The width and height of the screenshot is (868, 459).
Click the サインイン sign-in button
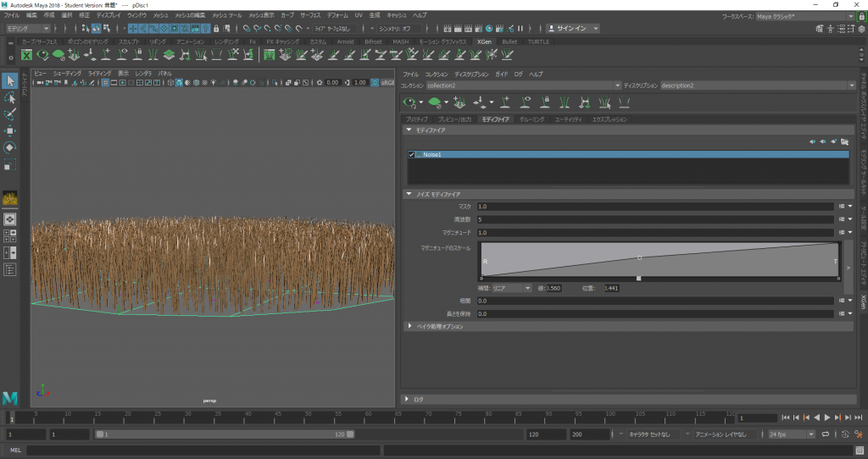click(574, 29)
